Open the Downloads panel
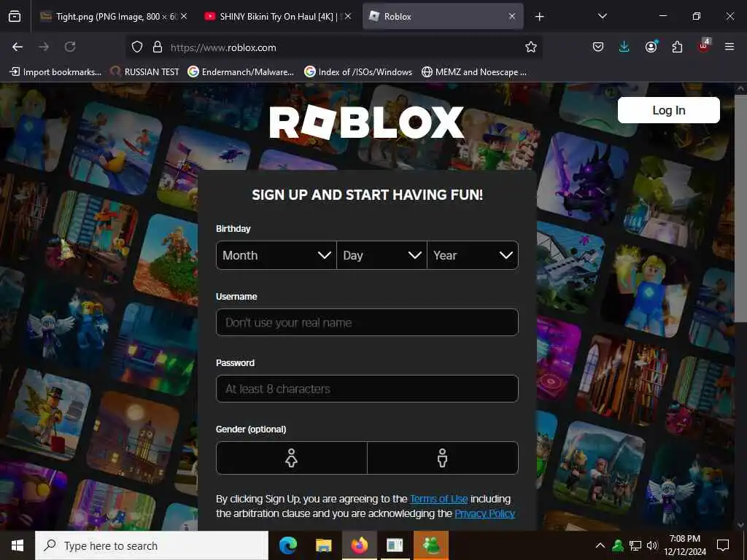The height and width of the screenshot is (560, 747). click(624, 47)
